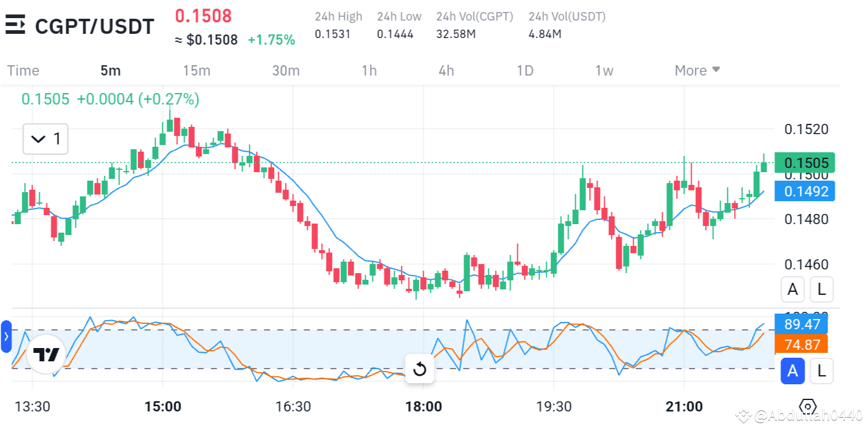Toggle the highlighted blue A button

(793, 372)
